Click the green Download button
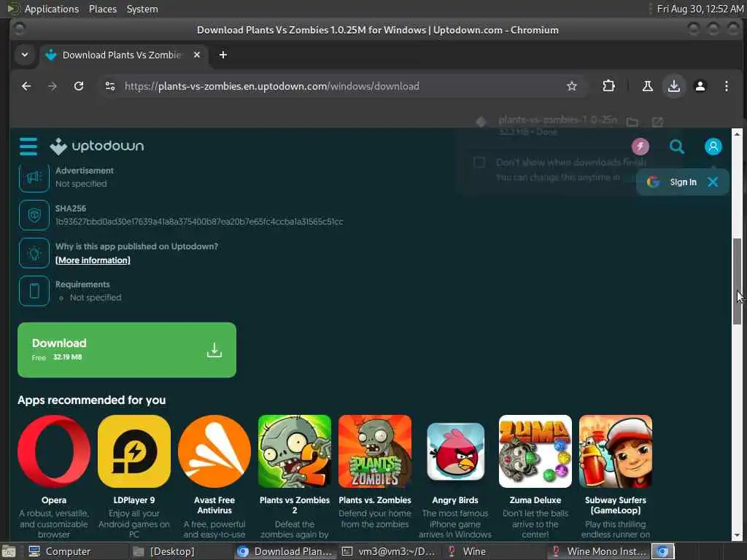747x560 pixels. 127,350
